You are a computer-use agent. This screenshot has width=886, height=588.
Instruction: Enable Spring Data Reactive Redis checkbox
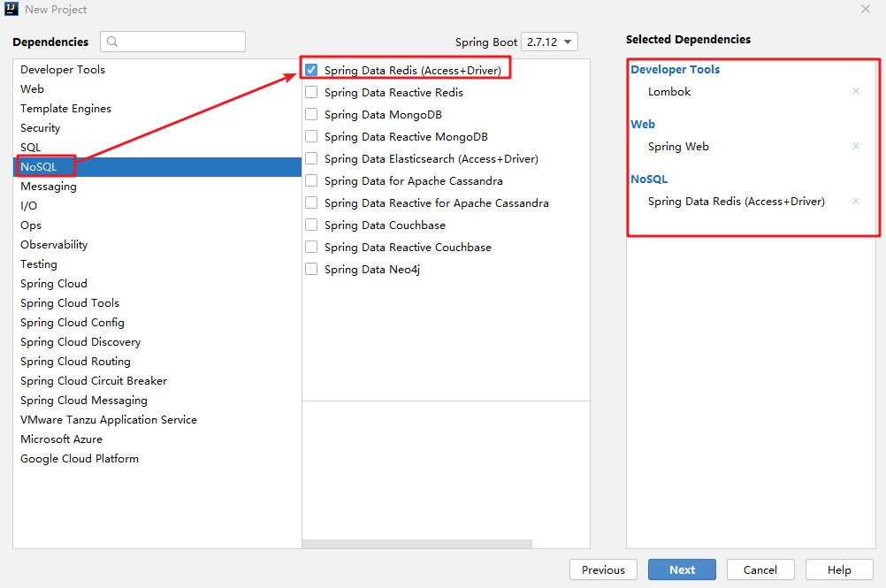(x=311, y=92)
